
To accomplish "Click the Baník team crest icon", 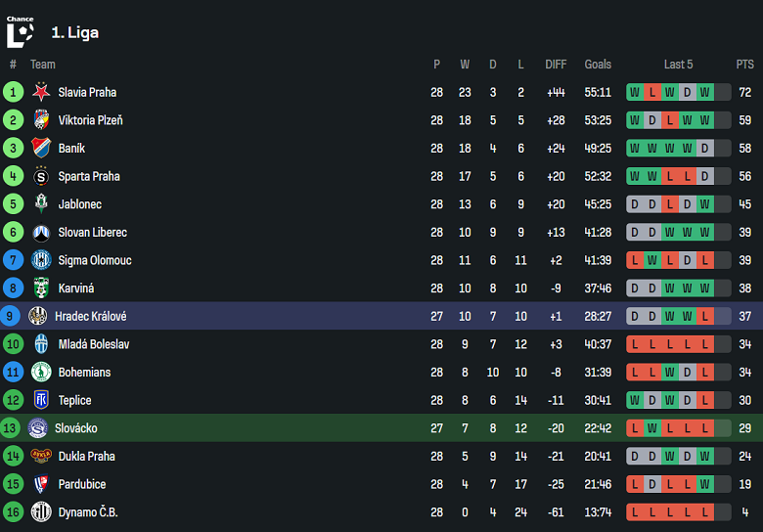I will [41, 149].
